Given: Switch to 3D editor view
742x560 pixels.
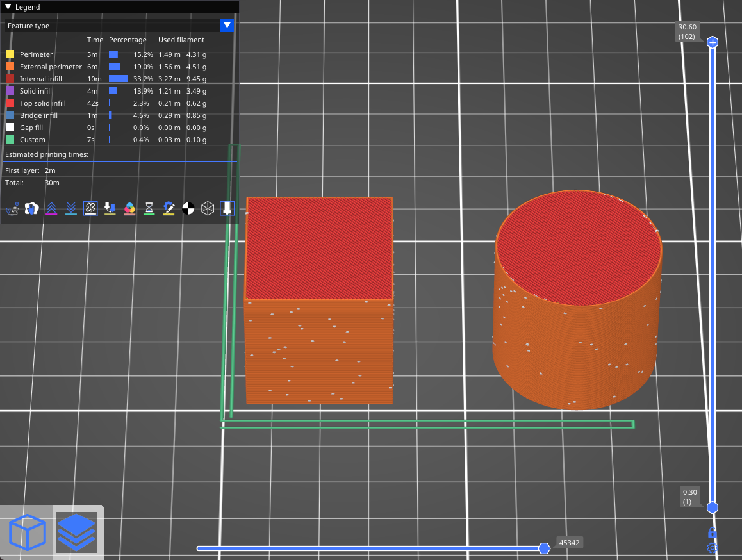Looking at the screenshot, I should 28,532.
